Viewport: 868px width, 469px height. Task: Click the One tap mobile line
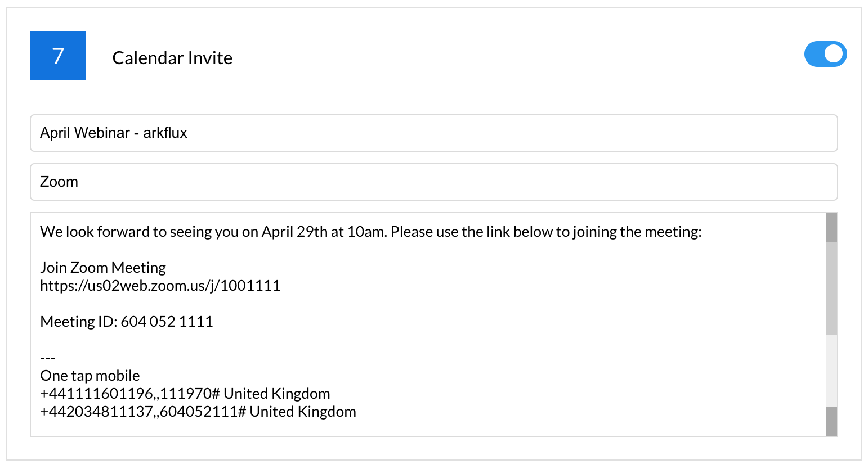pyautogui.click(x=90, y=376)
